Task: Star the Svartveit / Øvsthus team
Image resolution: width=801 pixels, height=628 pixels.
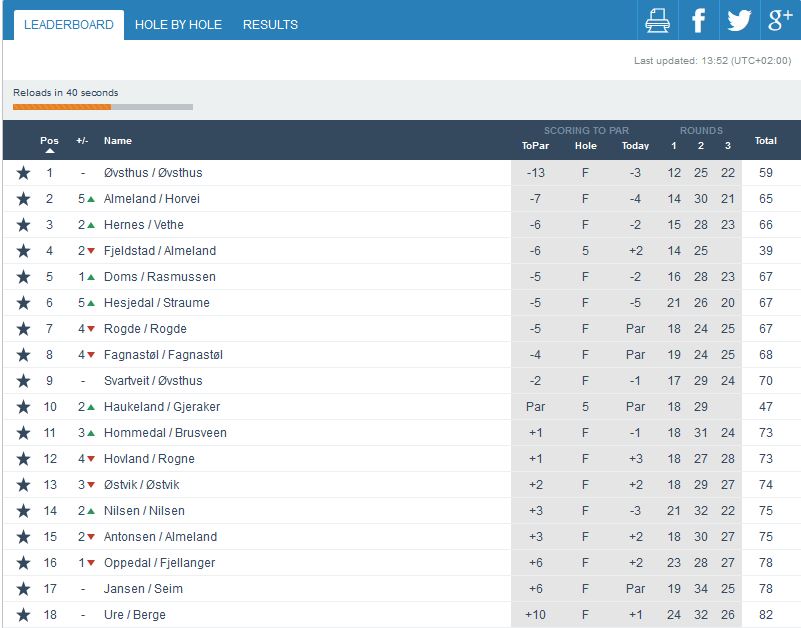Action: [23, 381]
